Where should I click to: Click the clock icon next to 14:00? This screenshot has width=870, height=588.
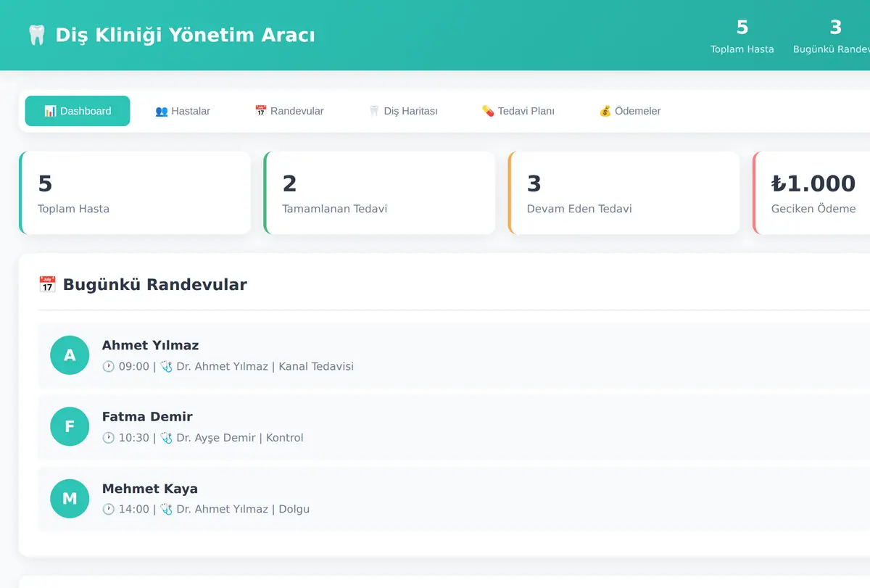(x=109, y=509)
